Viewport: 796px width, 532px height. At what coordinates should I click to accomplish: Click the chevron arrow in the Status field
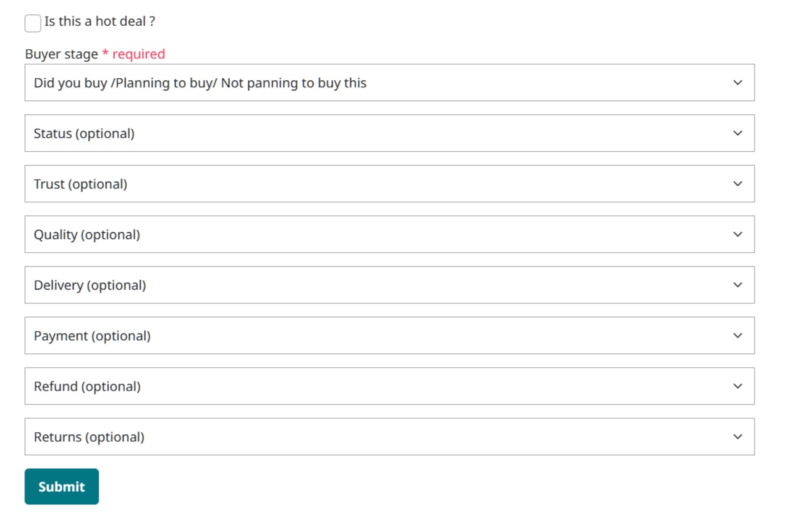tap(737, 133)
